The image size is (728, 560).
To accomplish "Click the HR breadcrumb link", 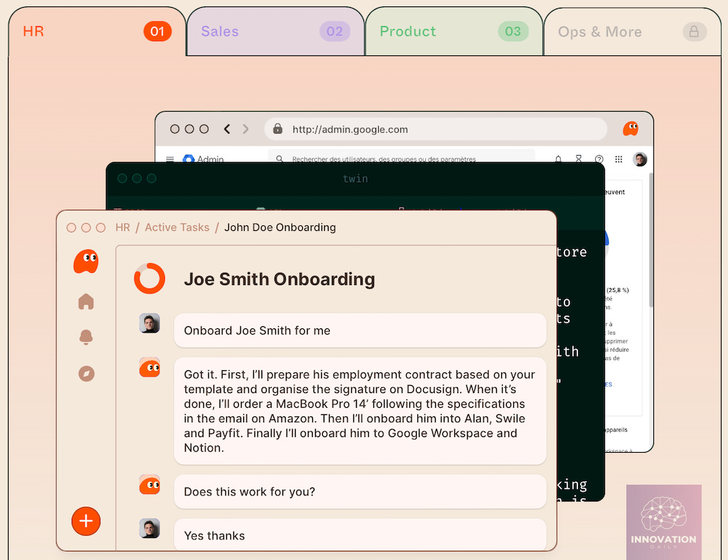I will coord(122,227).
